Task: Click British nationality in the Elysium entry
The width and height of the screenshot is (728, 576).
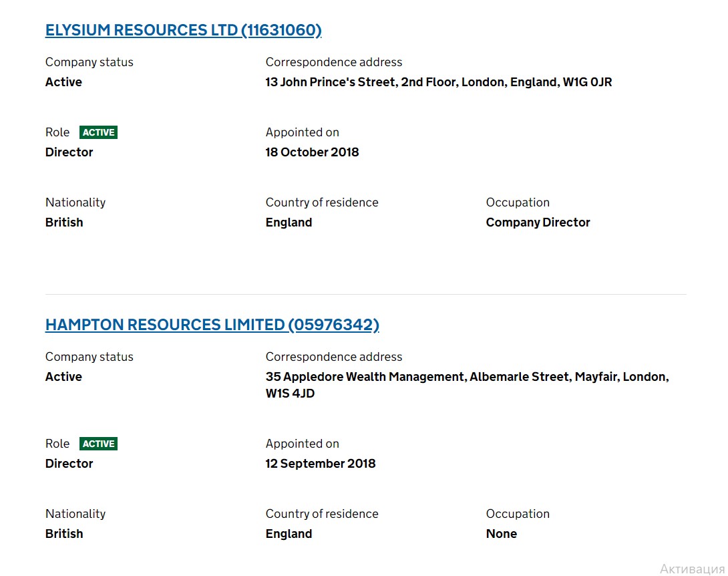Action: [x=64, y=223]
